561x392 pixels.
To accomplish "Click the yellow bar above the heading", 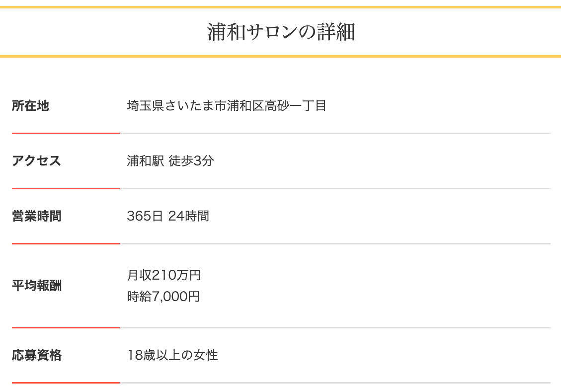I will click(280, 7).
